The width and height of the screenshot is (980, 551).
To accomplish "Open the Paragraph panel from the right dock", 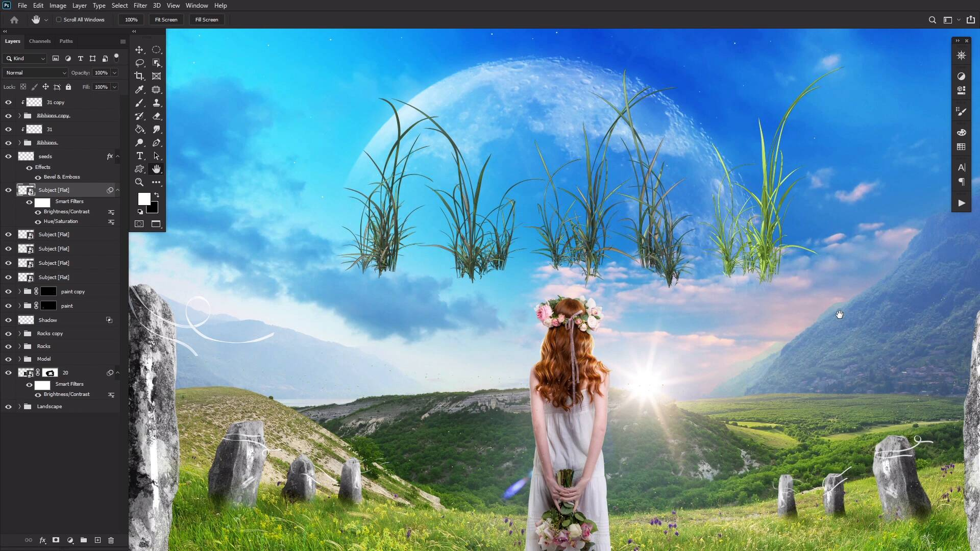I will pyautogui.click(x=962, y=182).
